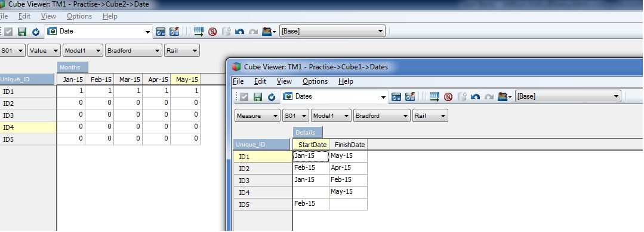Click Unique_ID row header in Cube2 window
Image resolution: width=644 pixels, height=232 pixels.
(27, 80)
